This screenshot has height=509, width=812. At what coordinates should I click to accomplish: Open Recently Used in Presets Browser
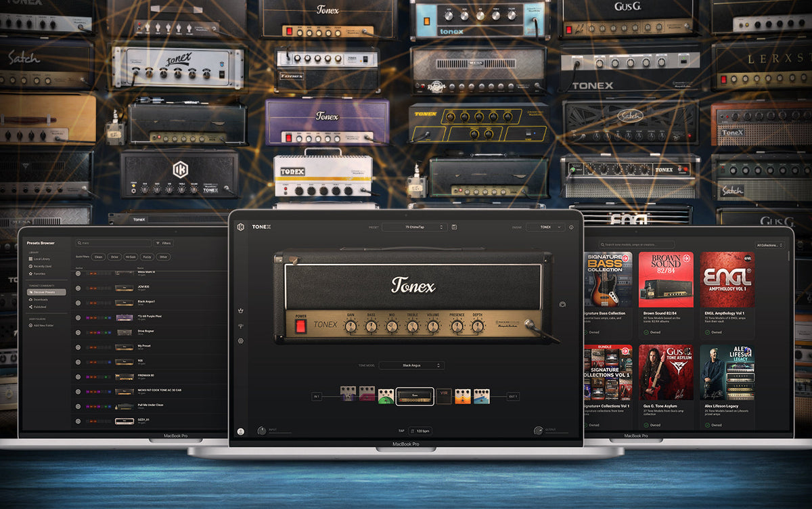pos(41,266)
